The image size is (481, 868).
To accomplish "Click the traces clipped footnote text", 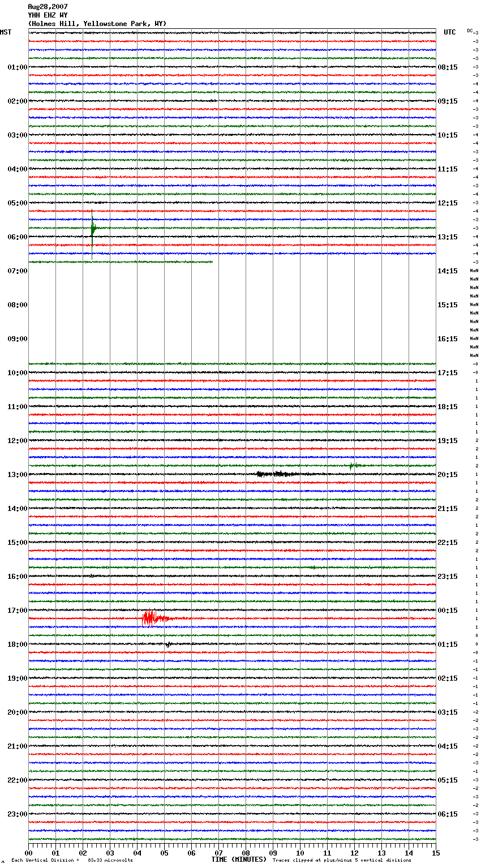I will [x=342, y=860].
